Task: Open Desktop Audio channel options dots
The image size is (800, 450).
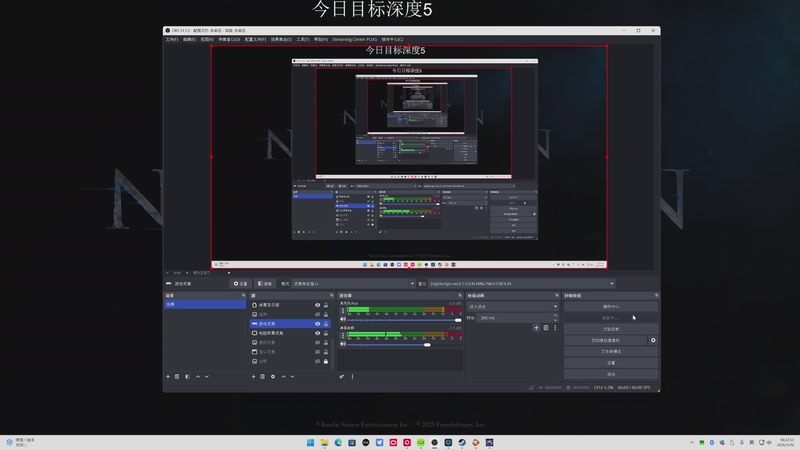Action: click(343, 335)
